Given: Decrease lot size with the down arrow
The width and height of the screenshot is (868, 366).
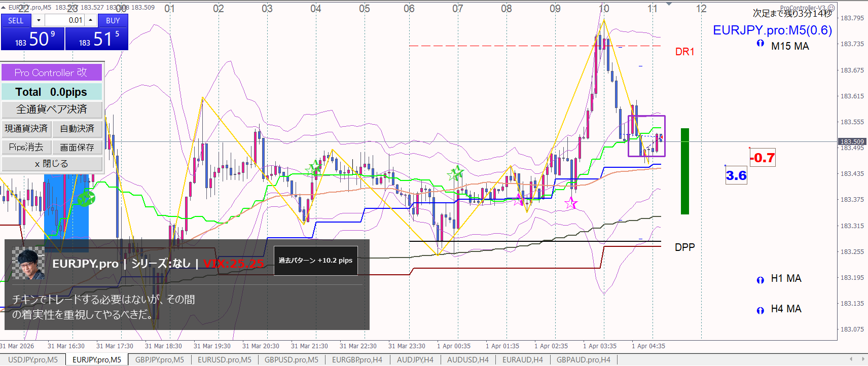Looking at the screenshot, I should coord(39,20).
